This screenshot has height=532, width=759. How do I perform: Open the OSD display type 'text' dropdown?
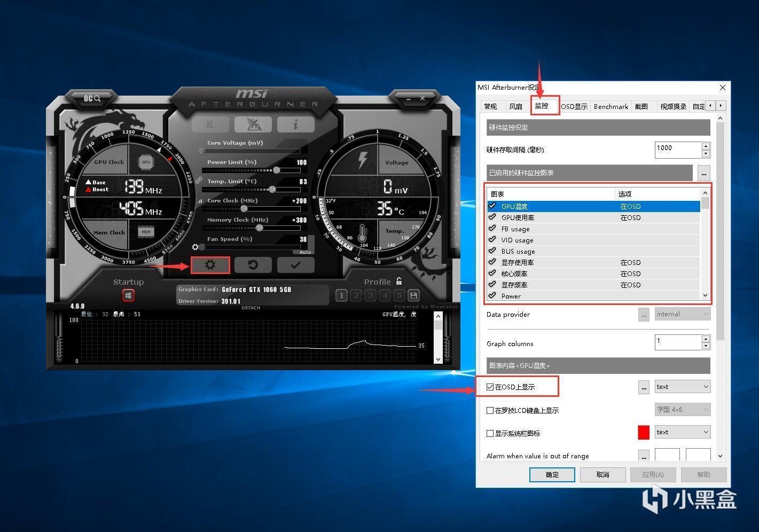click(x=683, y=386)
